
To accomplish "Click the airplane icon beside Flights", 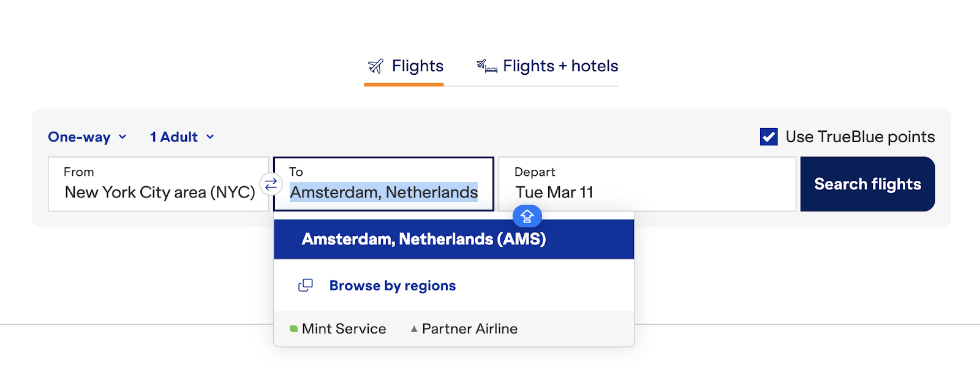I will tap(375, 66).
